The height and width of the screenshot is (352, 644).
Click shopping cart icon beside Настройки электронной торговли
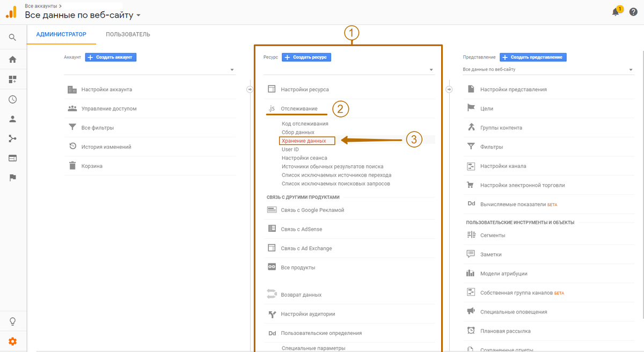471,185
